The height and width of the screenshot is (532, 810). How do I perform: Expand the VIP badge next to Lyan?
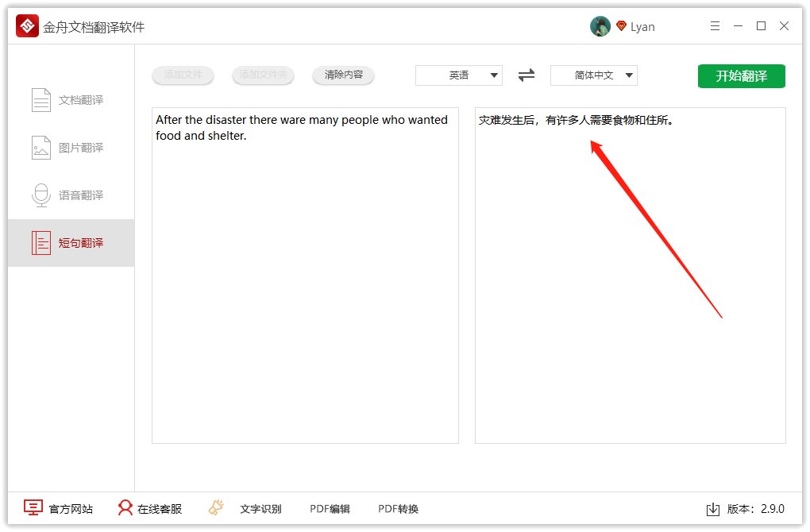pos(621,25)
